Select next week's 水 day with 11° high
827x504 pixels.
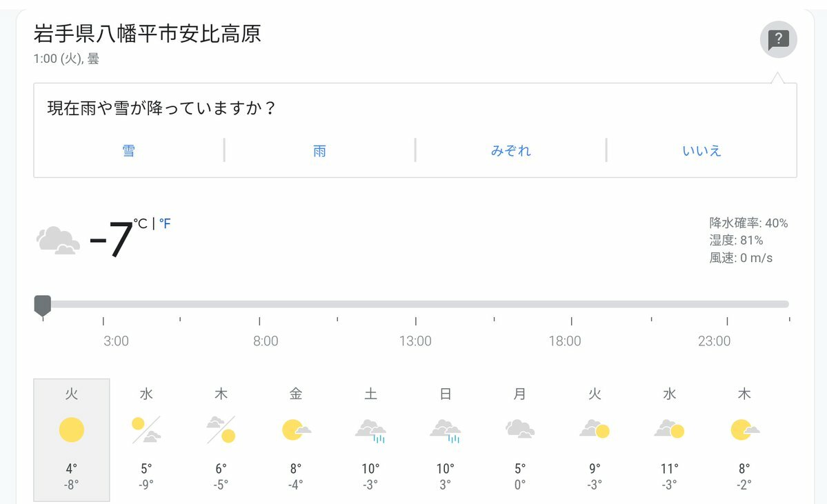coord(669,440)
